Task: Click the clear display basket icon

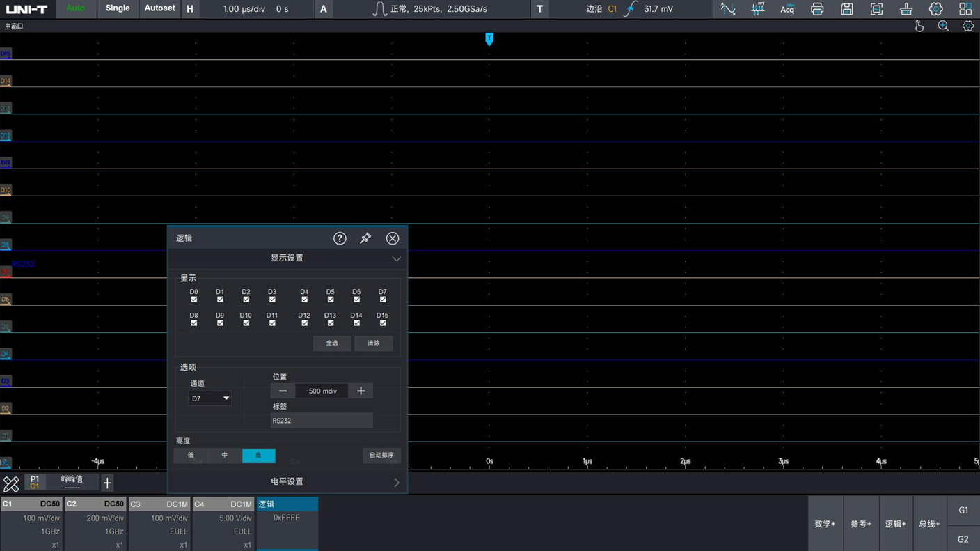Action: (x=906, y=9)
